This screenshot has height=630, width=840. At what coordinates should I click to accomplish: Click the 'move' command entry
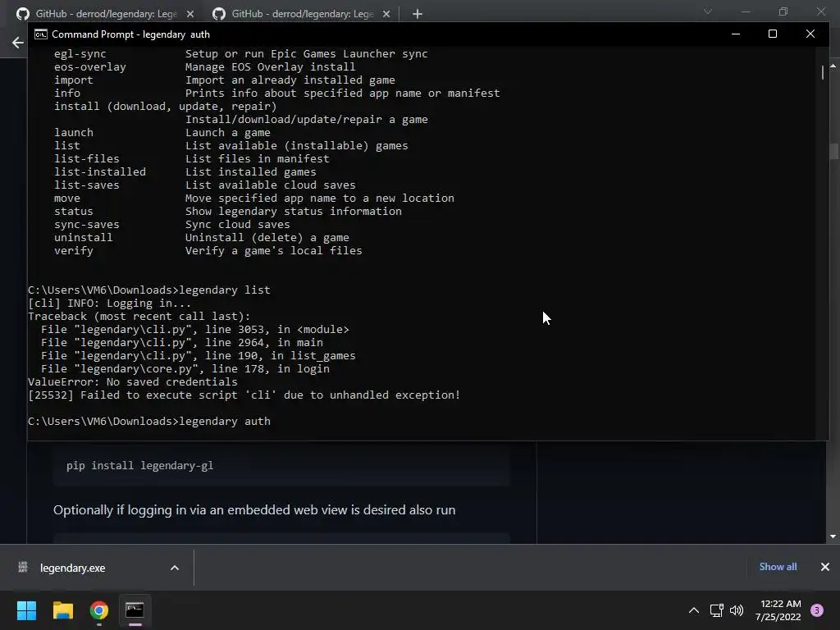[x=67, y=199]
